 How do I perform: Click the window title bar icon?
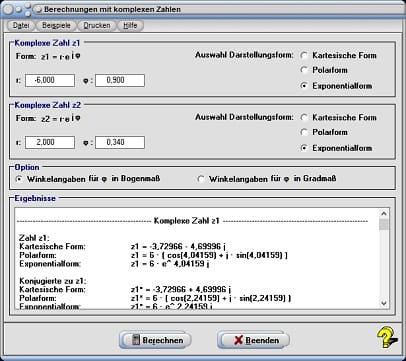39,10
